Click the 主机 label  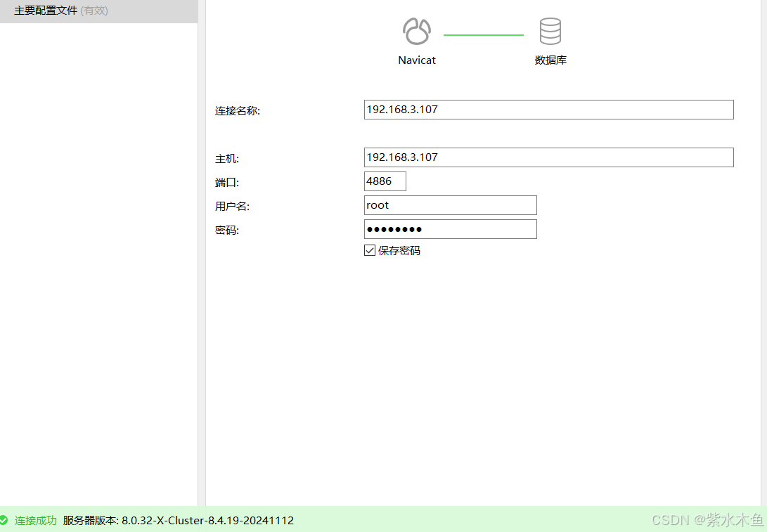coord(227,159)
